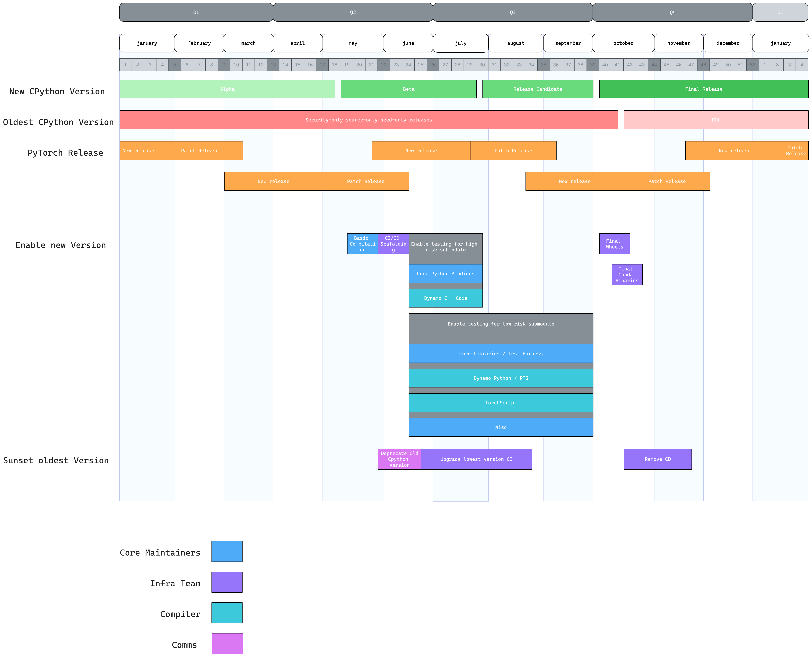The height and width of the screenshot is (657, 812).
Task: Click the Basic Compilation task box
Action: pos(362,244)
